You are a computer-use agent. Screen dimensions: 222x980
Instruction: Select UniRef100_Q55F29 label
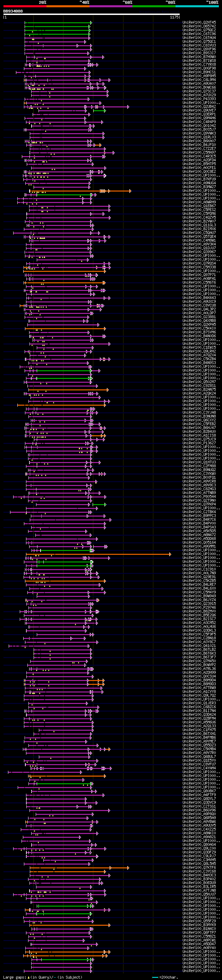(199, 921)
